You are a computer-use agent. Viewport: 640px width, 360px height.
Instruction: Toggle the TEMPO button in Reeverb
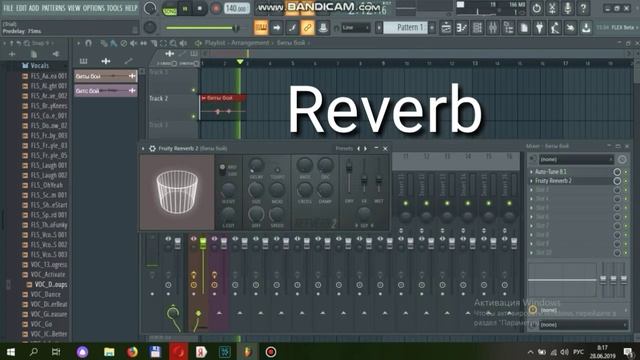[x=277, y=169]
